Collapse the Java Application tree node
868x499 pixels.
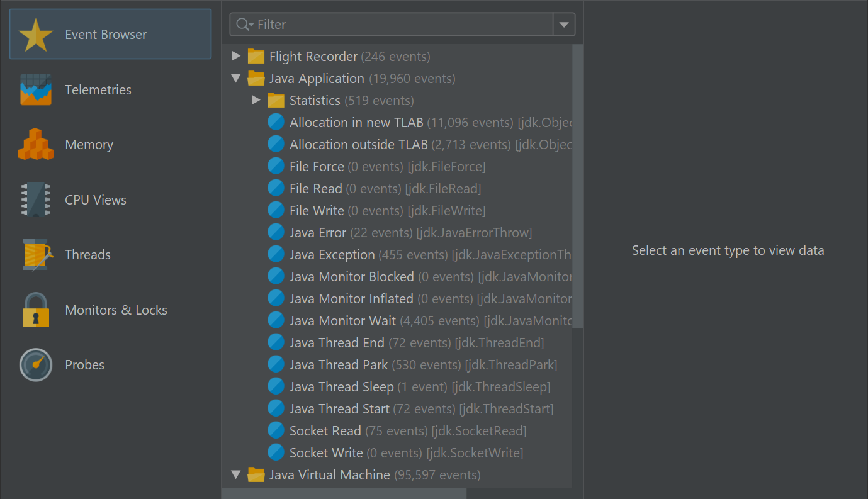(x=236, y=79)
